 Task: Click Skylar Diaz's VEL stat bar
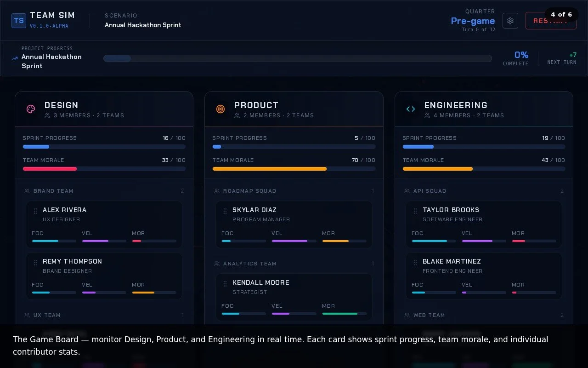point(294,241)
